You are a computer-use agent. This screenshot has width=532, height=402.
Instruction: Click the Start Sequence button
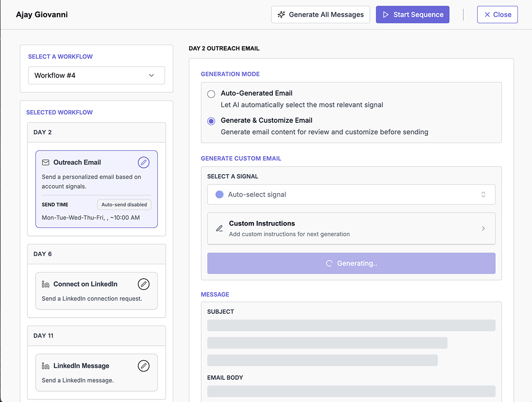(x=412, y=15)
